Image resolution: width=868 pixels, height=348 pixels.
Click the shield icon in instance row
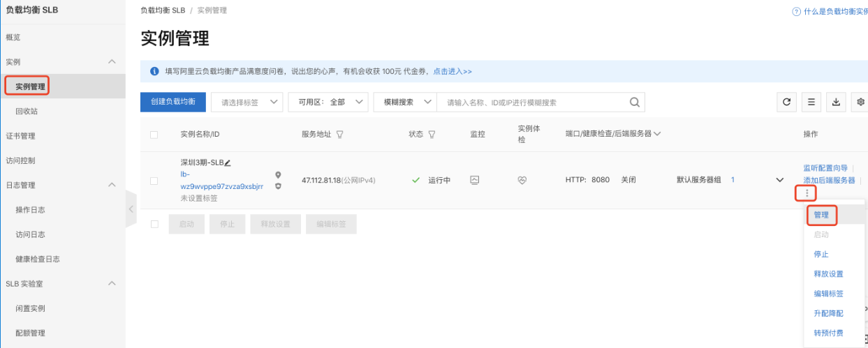coord(278,186)
